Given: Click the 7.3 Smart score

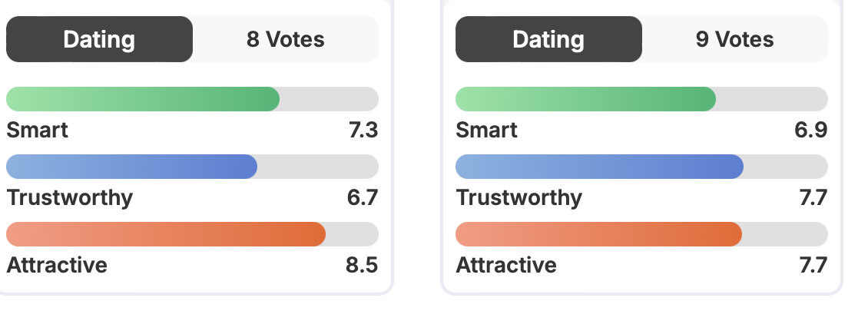Looking at the screenshot, I should [x=363, y=131].
